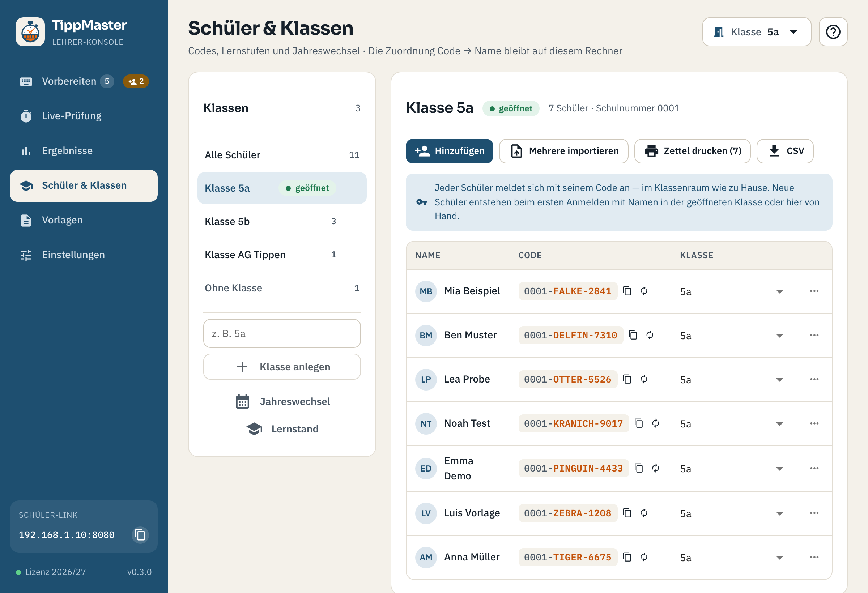Download the CSV export

click(x=785, y=151)
